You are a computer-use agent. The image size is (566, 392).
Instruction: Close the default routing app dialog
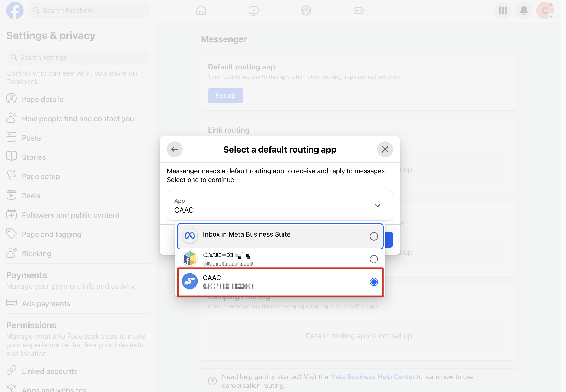pyautogui.click(x=385, y=149)
